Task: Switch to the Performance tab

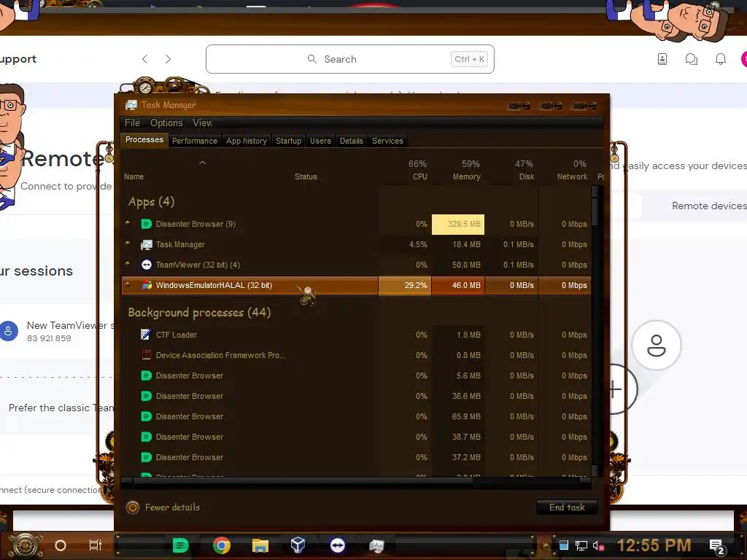Action: (x=194, y=141)
